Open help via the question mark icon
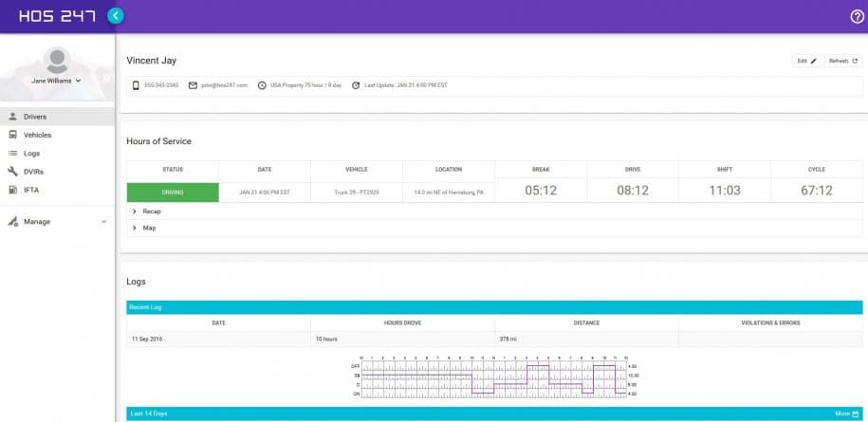This screenshot has width=868, height=422. pos(857,16)
